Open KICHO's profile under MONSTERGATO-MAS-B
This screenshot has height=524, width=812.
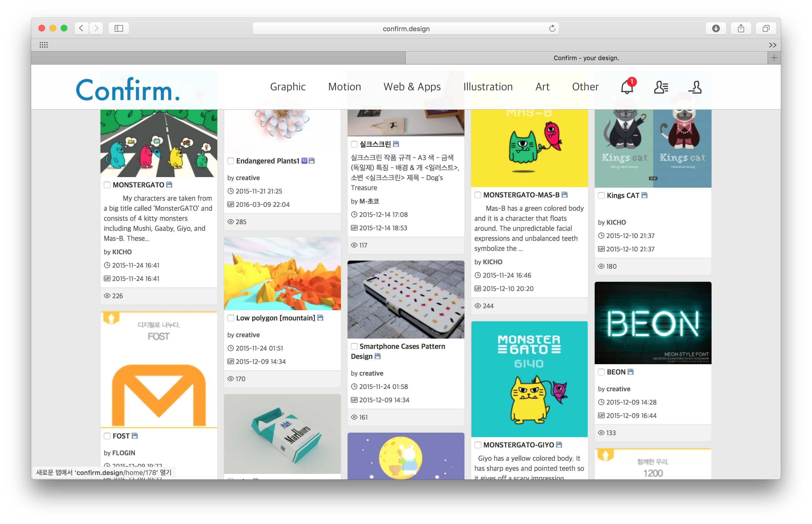[x=492, y=262]
